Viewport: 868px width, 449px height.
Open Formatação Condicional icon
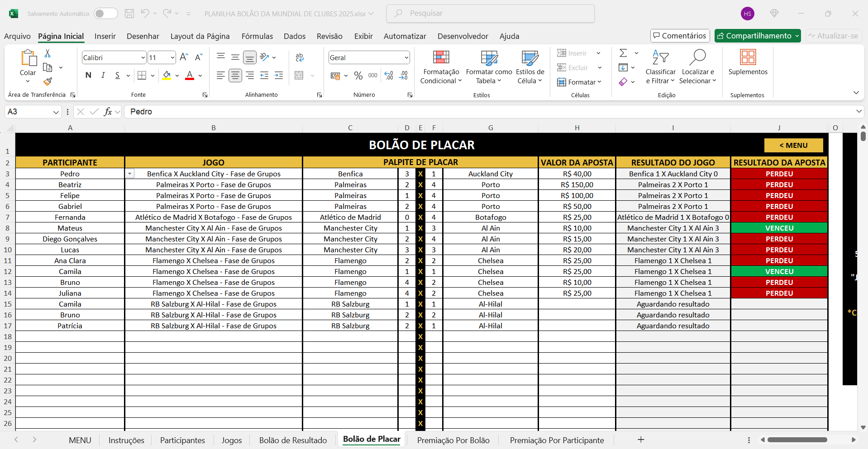click(441, 57)
